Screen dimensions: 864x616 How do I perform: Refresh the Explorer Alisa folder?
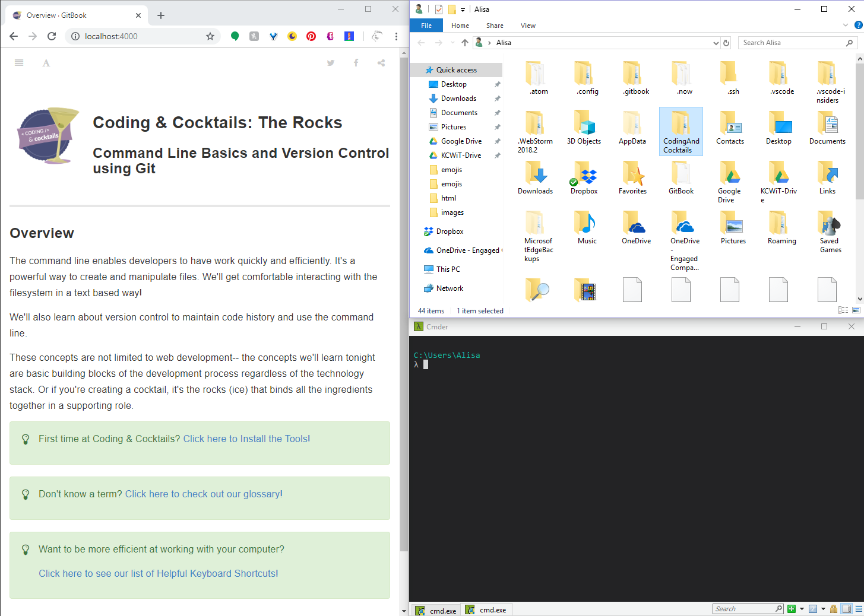coord(726,43)
